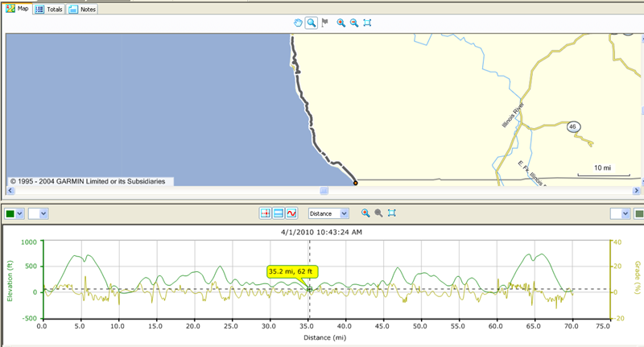
Task: Click the green left-axis color swatch
Action: tap(10, 213)
